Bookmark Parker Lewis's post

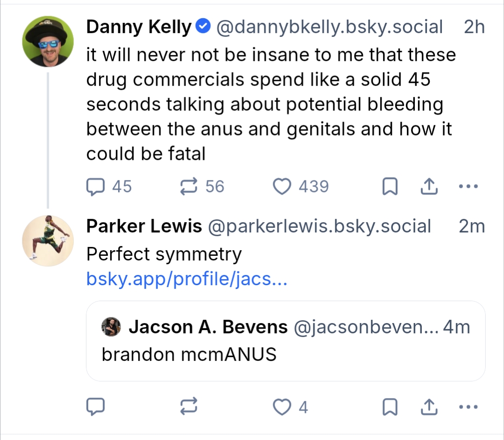pyautogui.click(x=390, y=407)
